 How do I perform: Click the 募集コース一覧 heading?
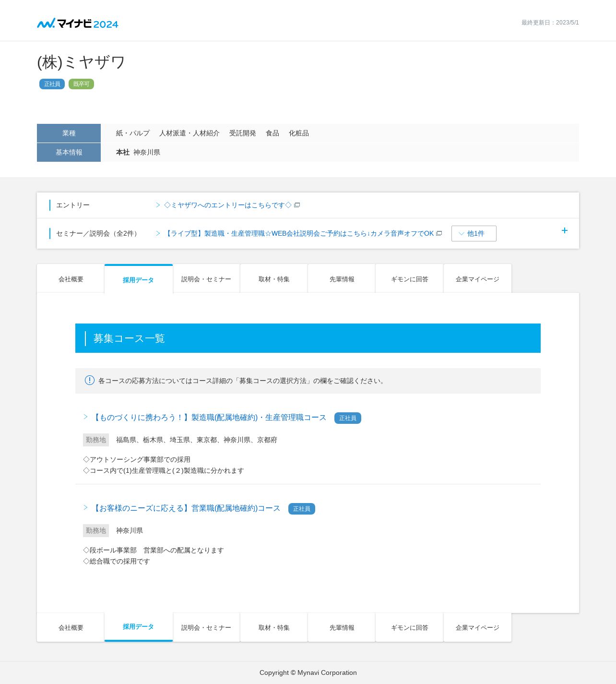pyautogui.click(x=129, y=338)
